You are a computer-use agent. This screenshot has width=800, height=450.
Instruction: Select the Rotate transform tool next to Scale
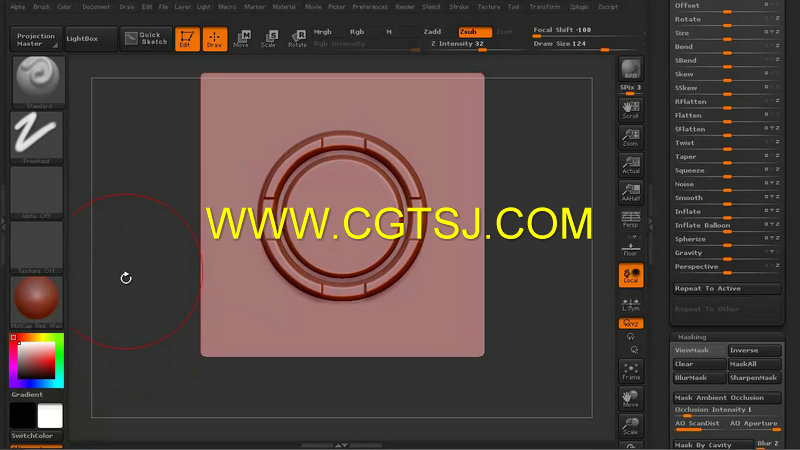coord(297,39)
